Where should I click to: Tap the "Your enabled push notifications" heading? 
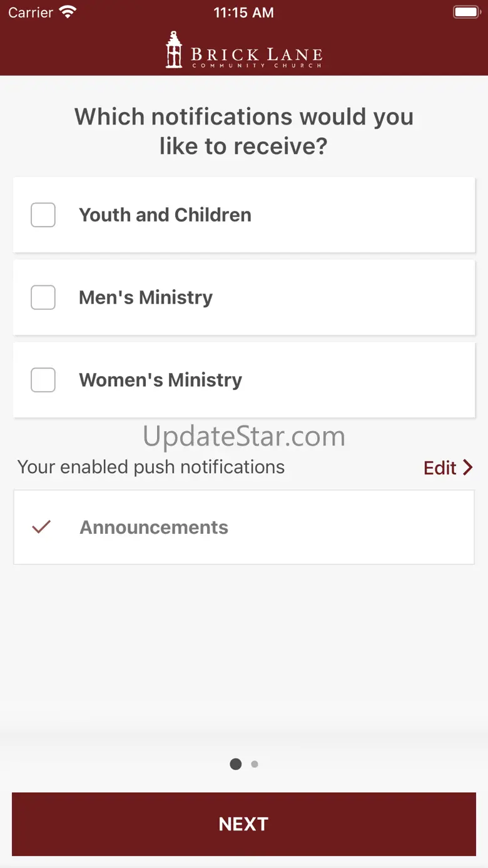151,467
